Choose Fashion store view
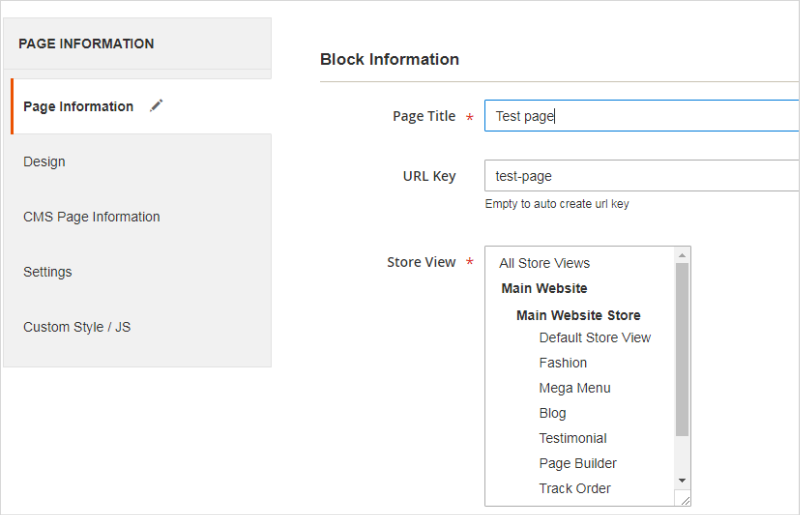Viewport: 800px width, 515px height. 563,363
